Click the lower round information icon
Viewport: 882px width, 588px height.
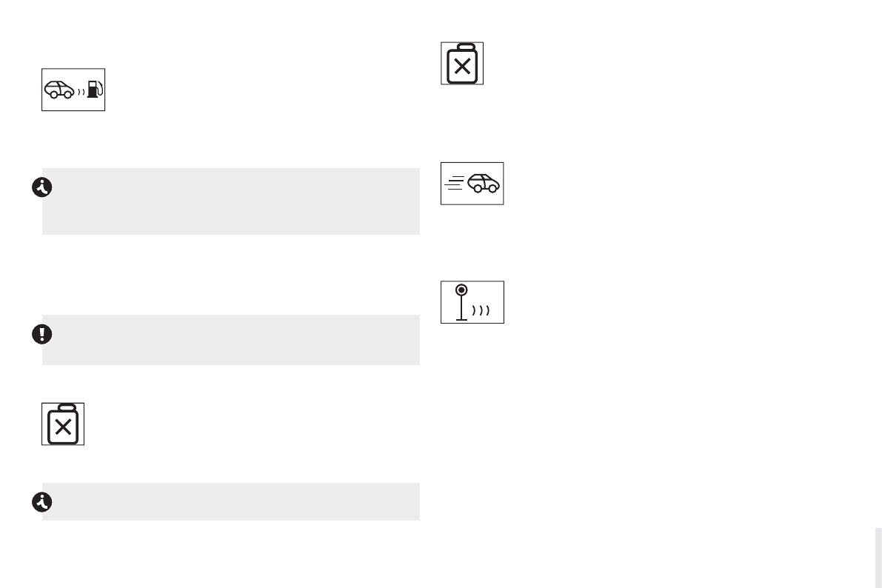pyautogui.click(x=41, y=503)
